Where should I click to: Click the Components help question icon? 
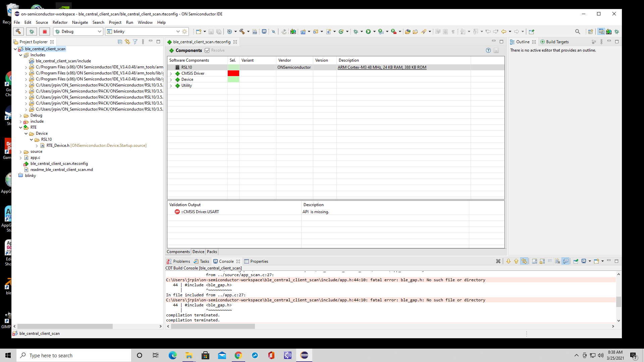tap(488, 51)
